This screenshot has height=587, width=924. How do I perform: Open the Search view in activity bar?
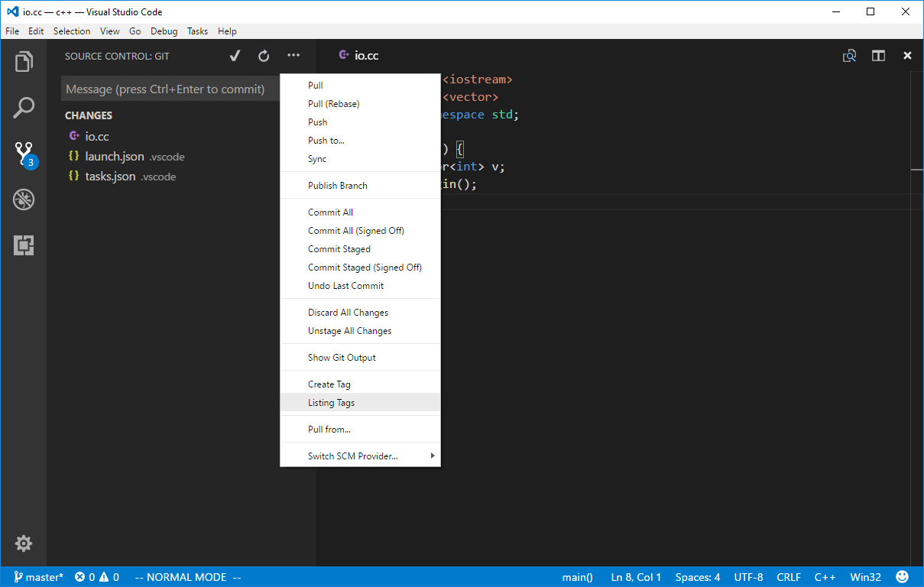point(24,108)
